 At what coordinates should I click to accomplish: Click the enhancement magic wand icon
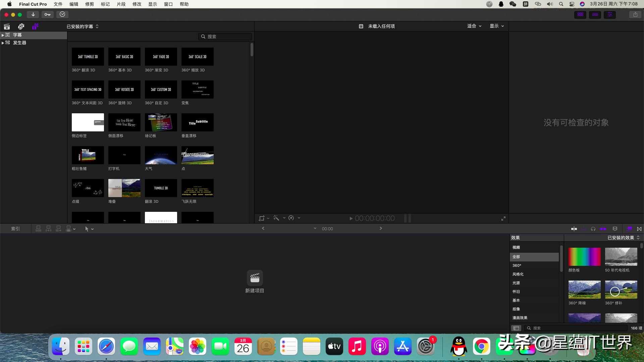pyautogui.click(x=276, y=218)
